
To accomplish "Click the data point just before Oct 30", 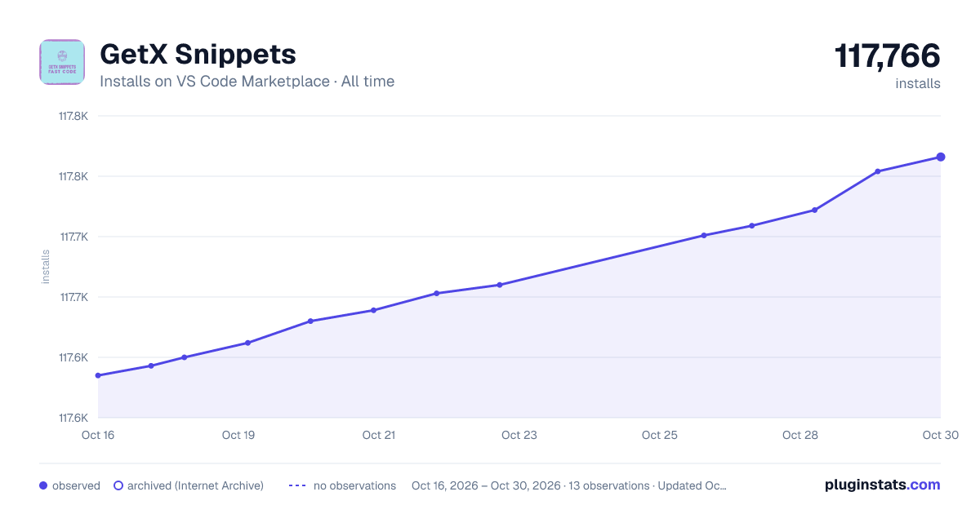I will (878, 171).
